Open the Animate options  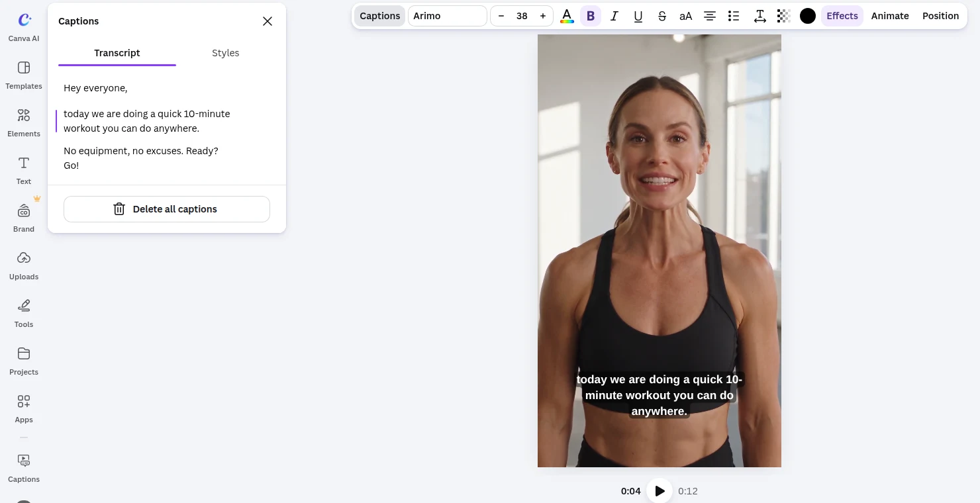890,16
